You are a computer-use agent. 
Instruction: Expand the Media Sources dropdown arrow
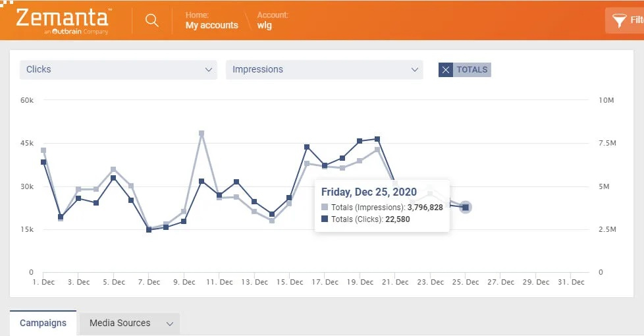pyautogui.click(x=170, y=323)
